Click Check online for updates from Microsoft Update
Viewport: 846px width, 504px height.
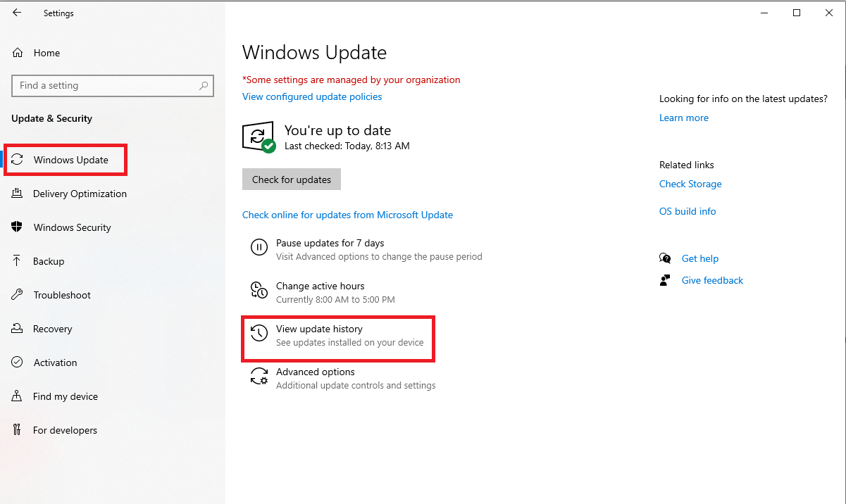coord(347,215)
